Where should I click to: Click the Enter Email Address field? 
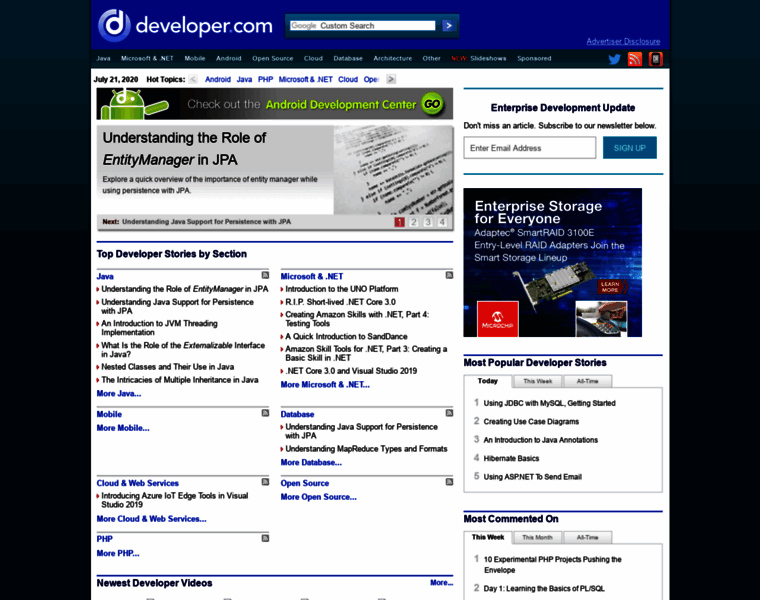click(530, 148)
